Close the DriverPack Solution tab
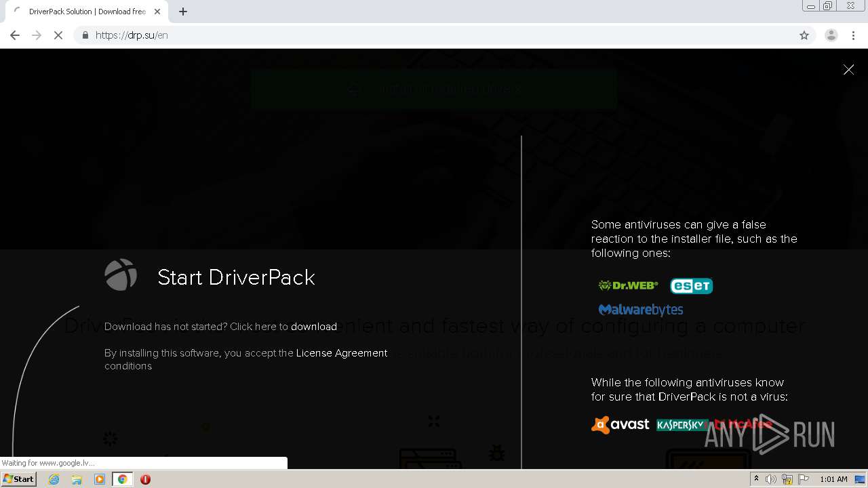Image resolution: width=868 pixels, height=488 pixels. [157, 12]
